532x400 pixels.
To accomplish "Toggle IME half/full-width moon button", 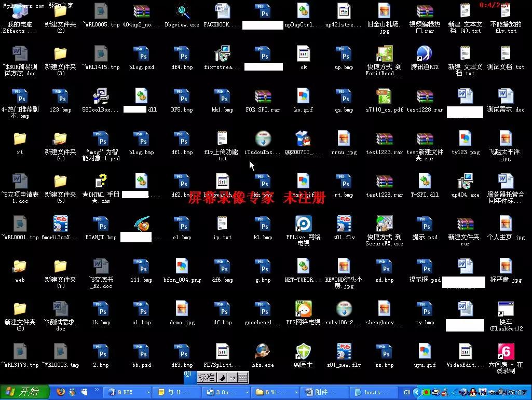I will 222,377.
